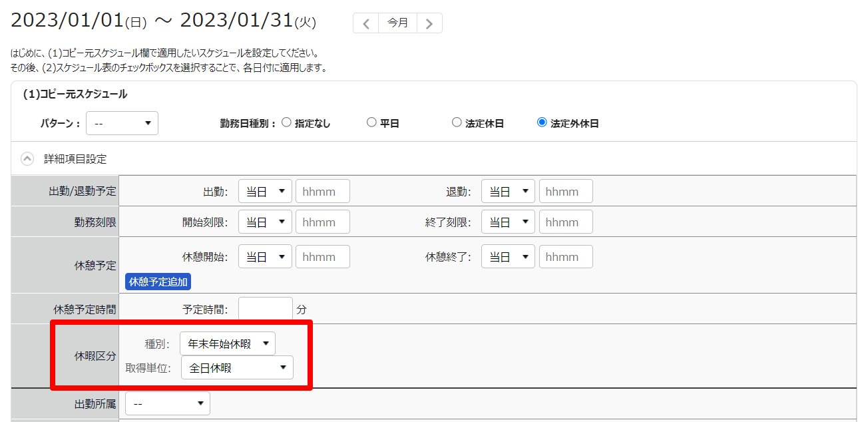The width and height of the screenshot is (868, 422).
Task: Click the 休憩終了 hhmm field
Action: pyautogui.click(x=566, y=256)
